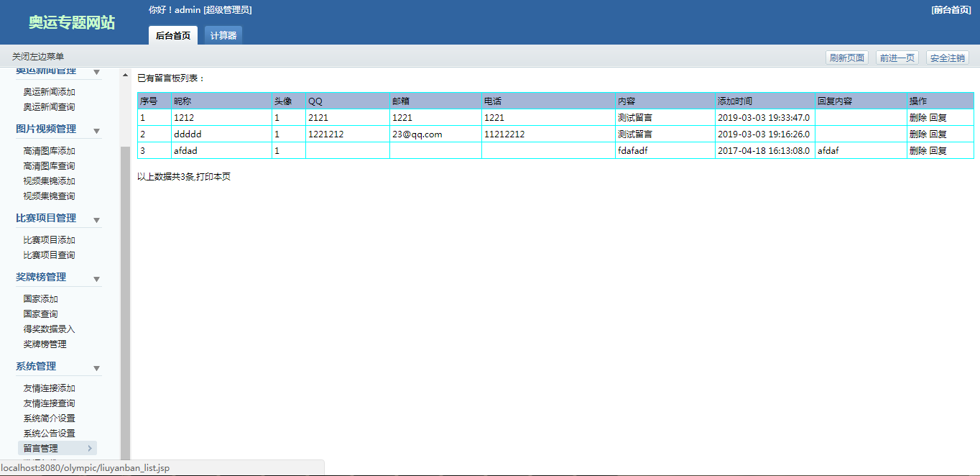Open 系统公告设置 in sidebar
Viewport: 980px width, 476px height.
[49, 434]
